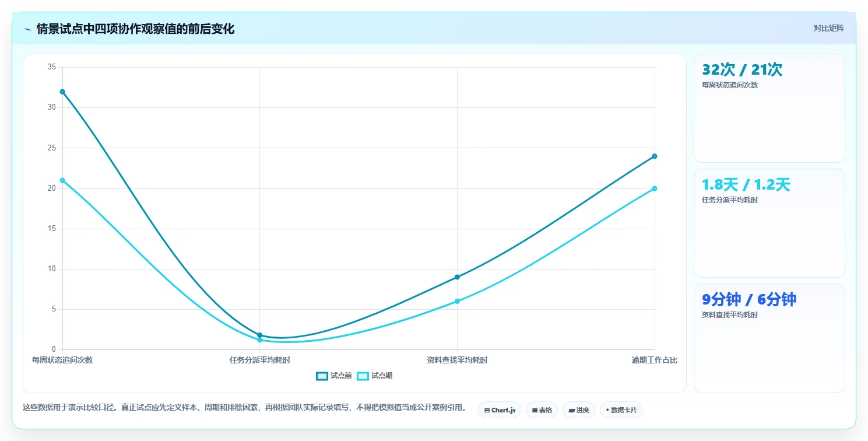The width and height of the screenshot is (868, 441).
Task: Click the 每周状态追问次数 caption in the stat card
Action: 730,85
